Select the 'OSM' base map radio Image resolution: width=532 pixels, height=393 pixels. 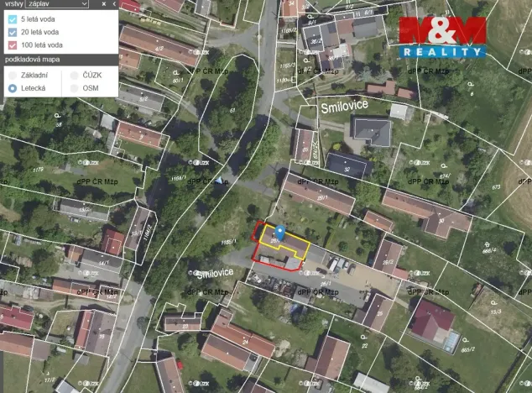coord(75,88)
